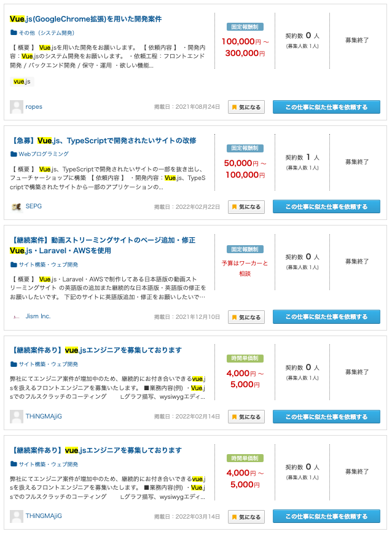Open the Vue.js GoogleChrome拡張 job title

85,19
